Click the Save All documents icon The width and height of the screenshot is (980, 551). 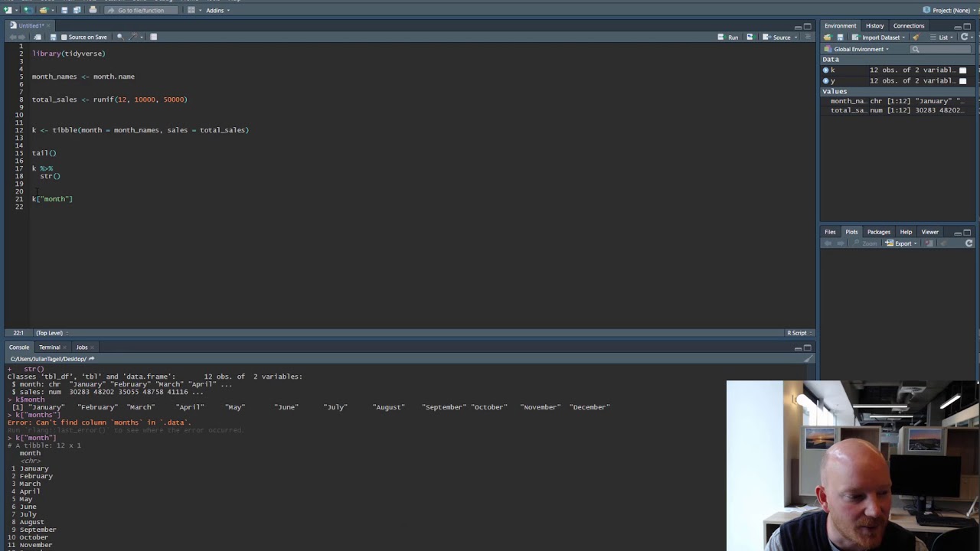point(77,10)
